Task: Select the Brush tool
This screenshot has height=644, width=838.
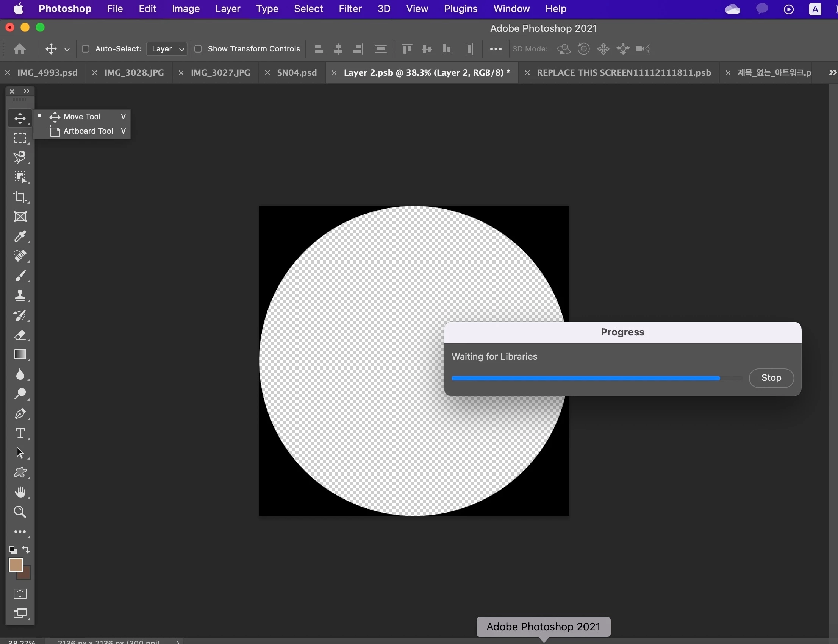Action: point(20,276)
